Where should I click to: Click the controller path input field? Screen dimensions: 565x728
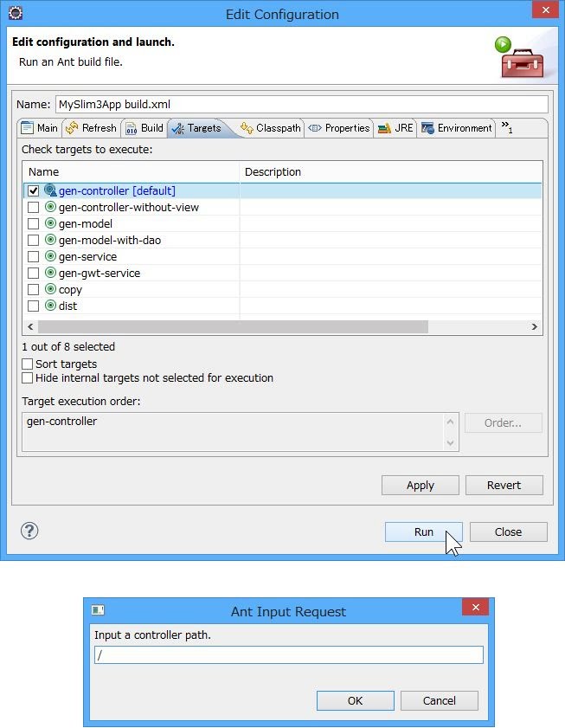pyautogui.click(x=288, y=655)
